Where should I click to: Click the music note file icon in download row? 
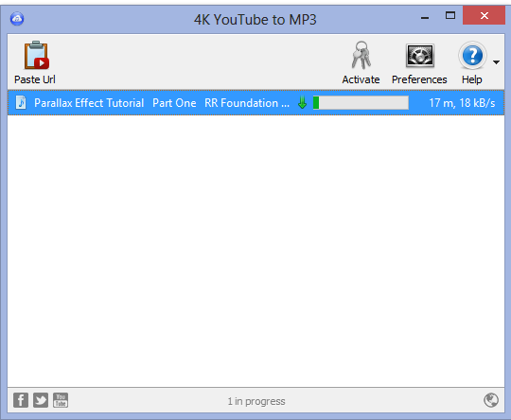pos(21,103)
